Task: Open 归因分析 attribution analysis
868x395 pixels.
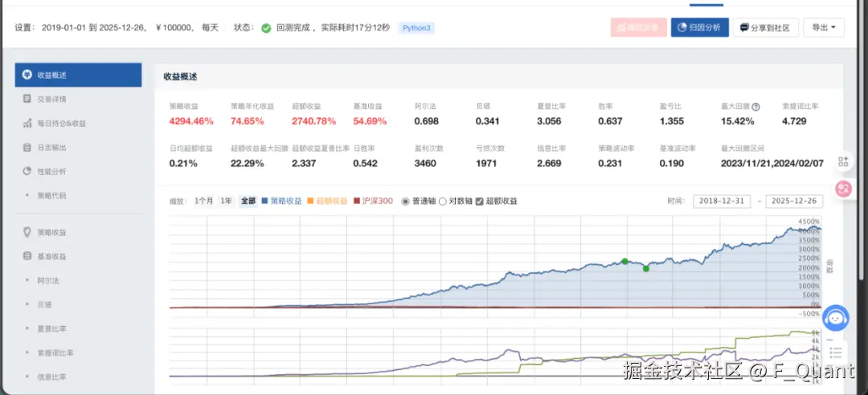Action: pyautogui.click(x=700, y=27)
